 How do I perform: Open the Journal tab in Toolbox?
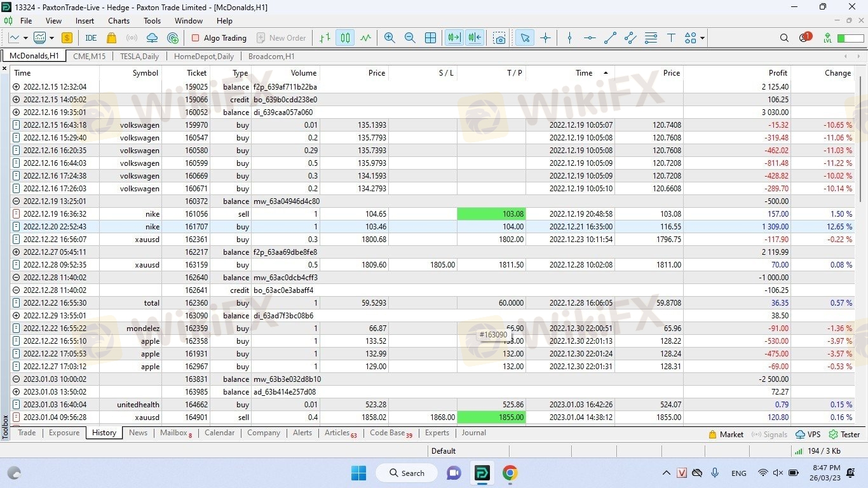coord(473,433)
